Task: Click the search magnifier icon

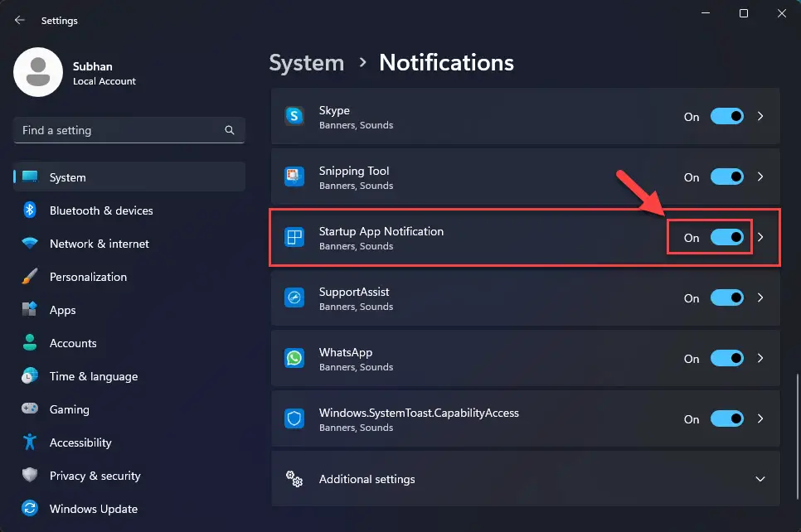Action: coord(230,130)
